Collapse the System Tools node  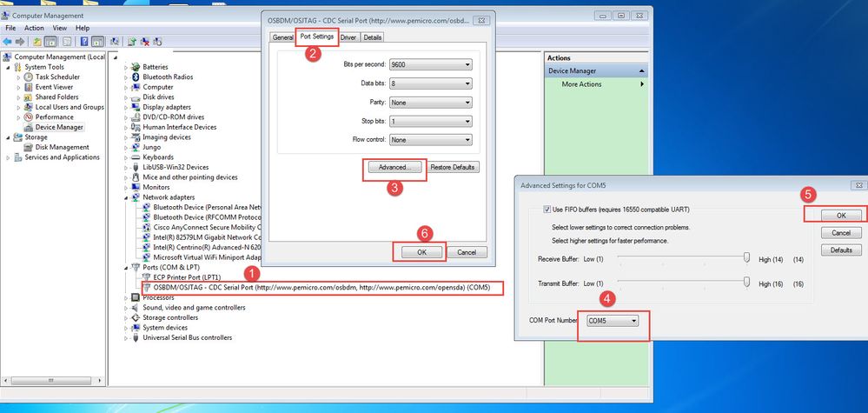(x=9, y=67)
